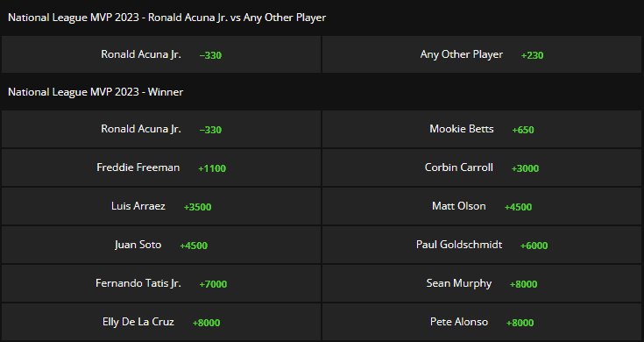Select Fernando Tatis Jr. +7000 odds
The width and height of the screenshot is (644, 342).
click(x=161, y=283)
